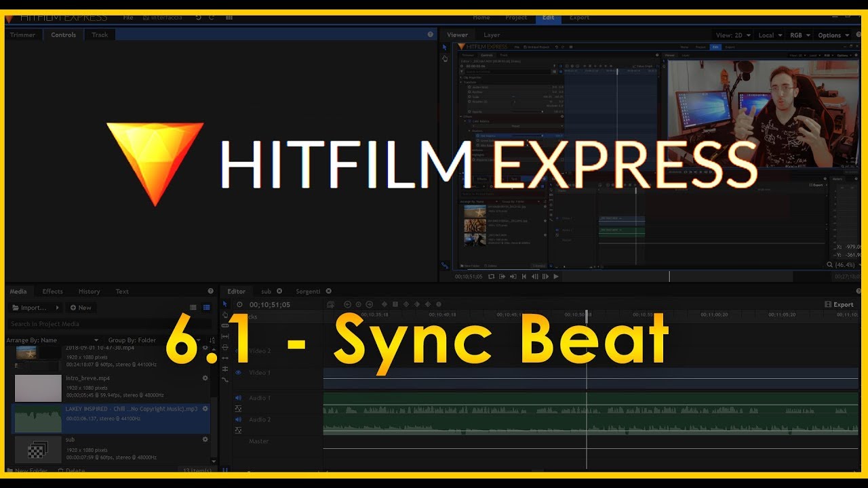The width and height of the screenshot is (868, 488).
Task: Open the Layer tab beside Viewer
Action: (x=492, y=35)
